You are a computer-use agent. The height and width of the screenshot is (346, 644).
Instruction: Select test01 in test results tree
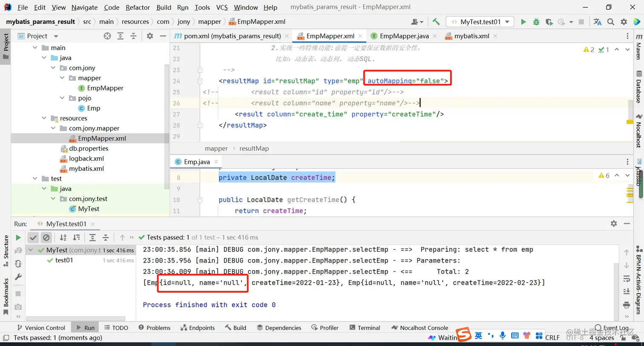point(64,260)
